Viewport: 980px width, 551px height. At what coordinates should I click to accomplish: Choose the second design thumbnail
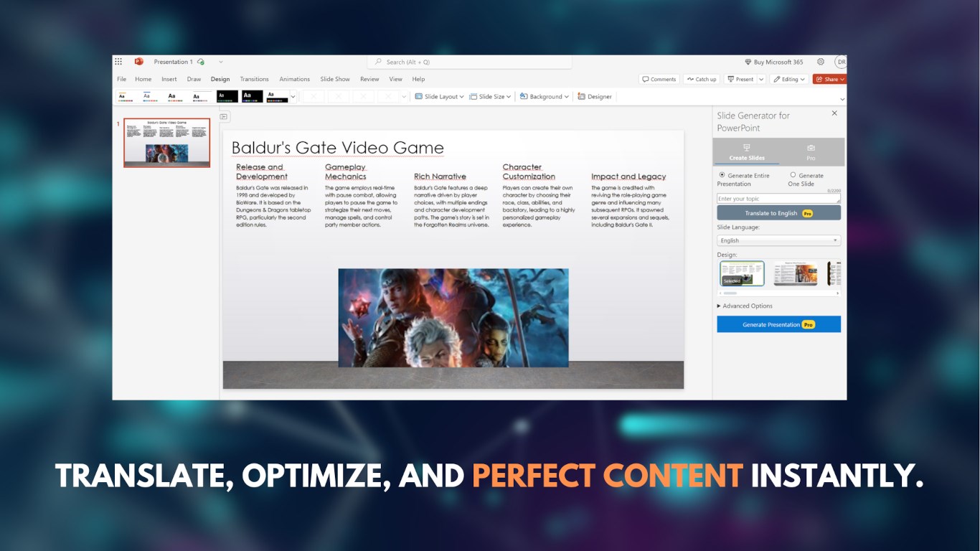click(795, 273)
